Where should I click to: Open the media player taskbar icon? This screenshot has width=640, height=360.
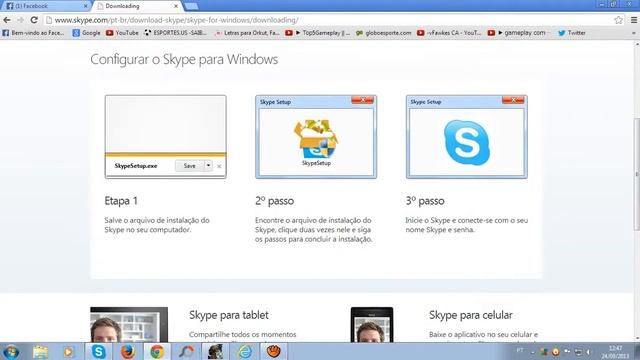tap(69, 352)
